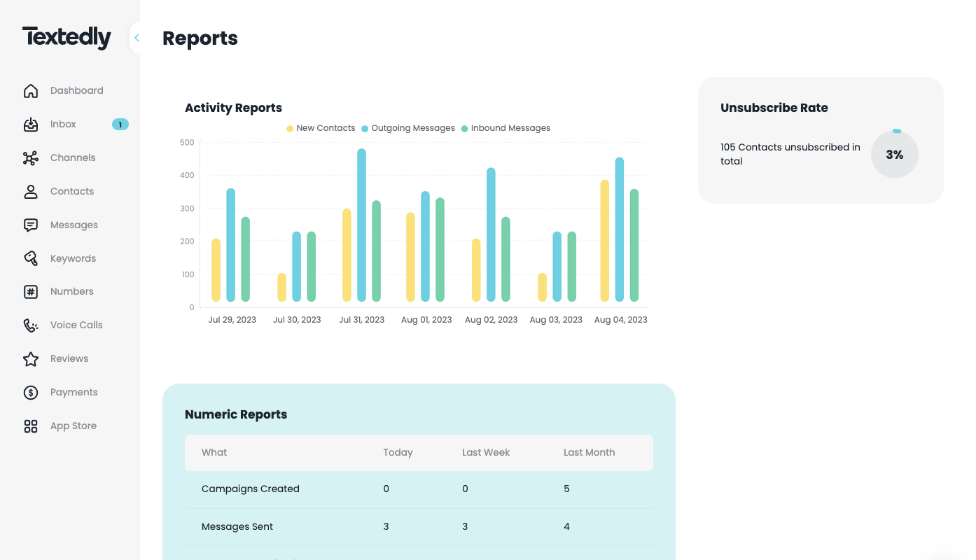This screenshot has width=976, height=560.
Task: Click the Inbox unread count badge
Action: [120, 125]
